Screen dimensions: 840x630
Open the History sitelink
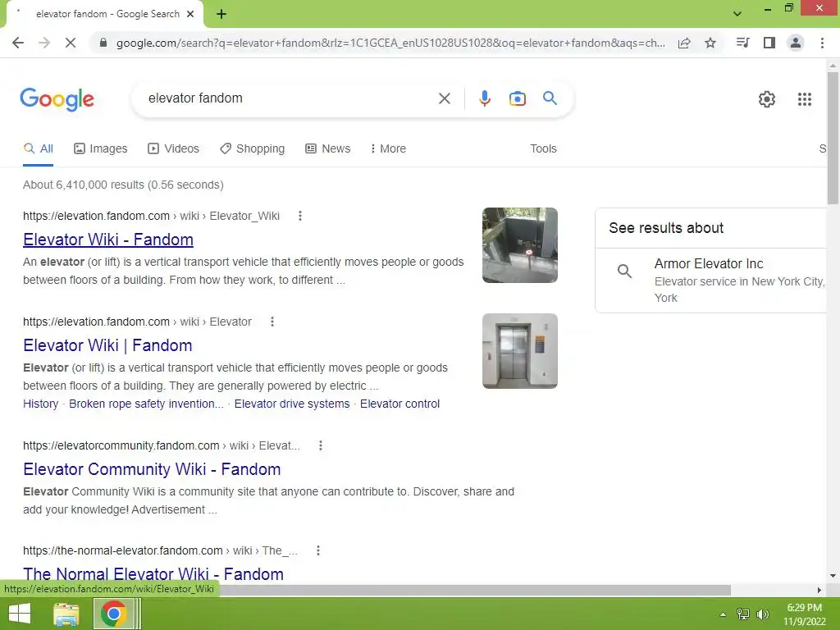[41, 404]
